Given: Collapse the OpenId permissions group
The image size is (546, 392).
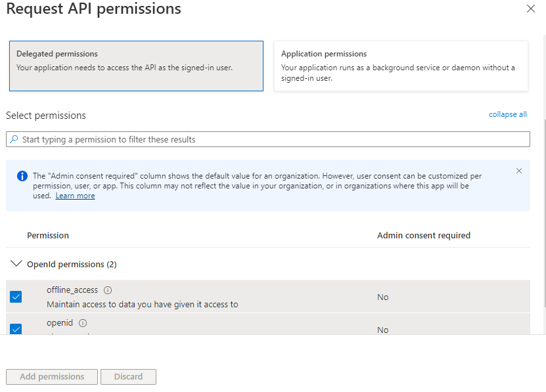Looking at the screenshot, I should (x=16, y=264).
